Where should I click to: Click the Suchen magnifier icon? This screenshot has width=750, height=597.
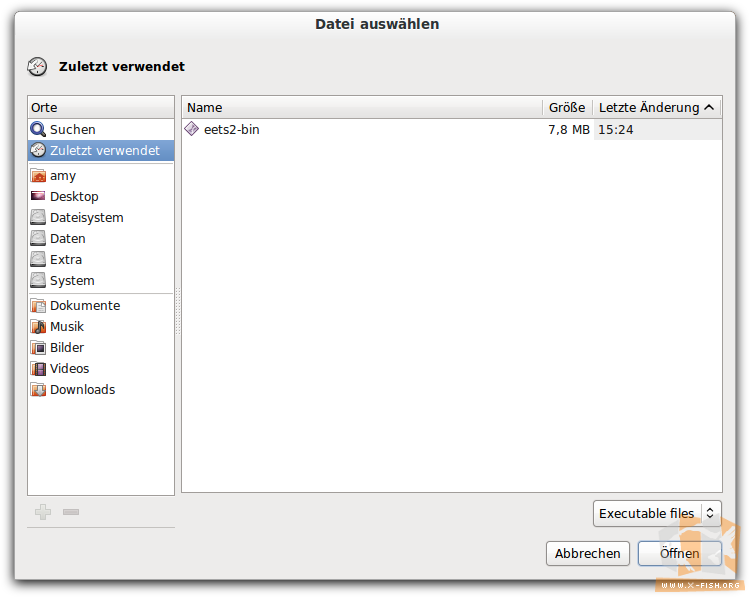[38, 129]
